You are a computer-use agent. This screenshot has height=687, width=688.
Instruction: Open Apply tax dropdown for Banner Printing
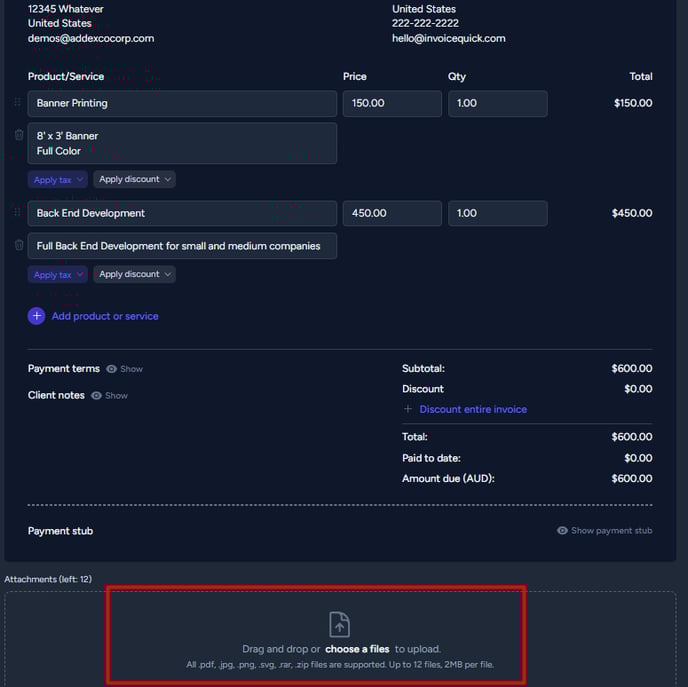pyautogui.click(x=57, y=179)
